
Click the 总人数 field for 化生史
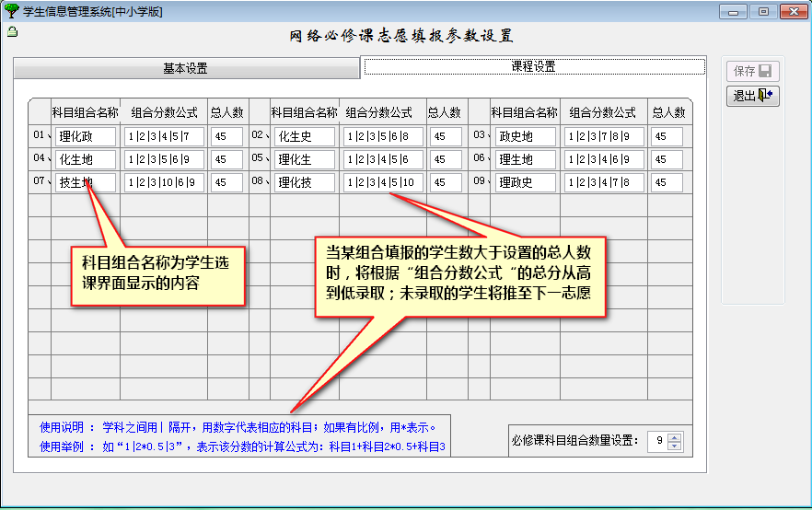point(446,136)
